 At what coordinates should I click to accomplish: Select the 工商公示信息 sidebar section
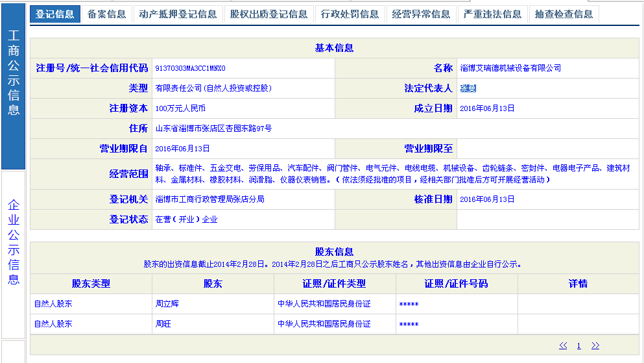point(14,71)
